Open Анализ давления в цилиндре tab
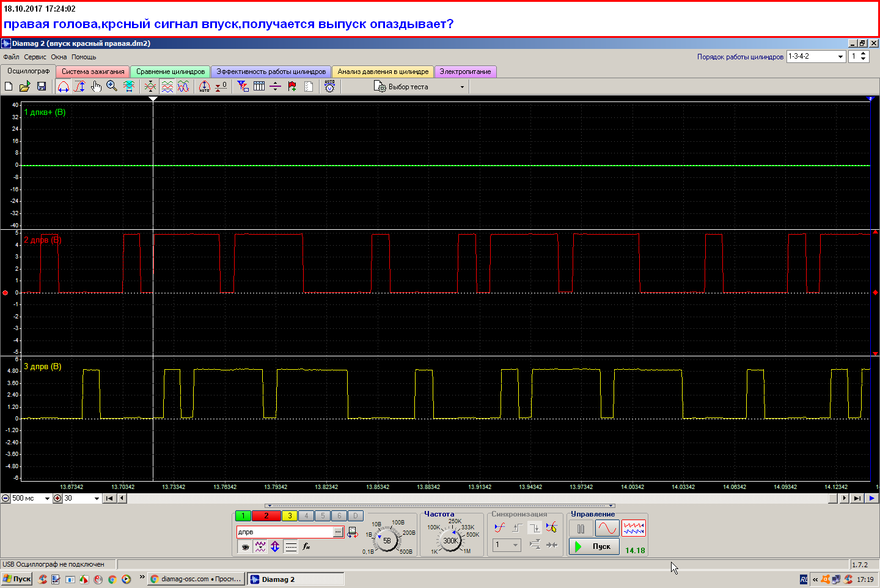Screen dimensions: 880x588 coord(383,72)
